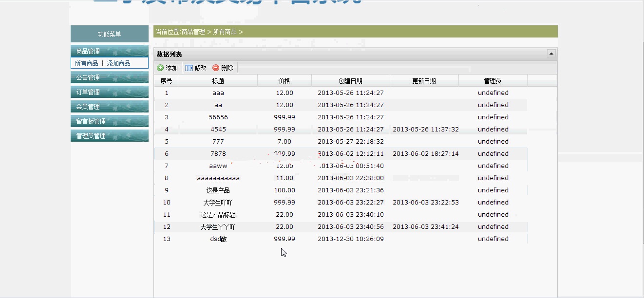The image size is (644, 298).
Task: Click the Edit (修改) table icon
Action: 189,68
